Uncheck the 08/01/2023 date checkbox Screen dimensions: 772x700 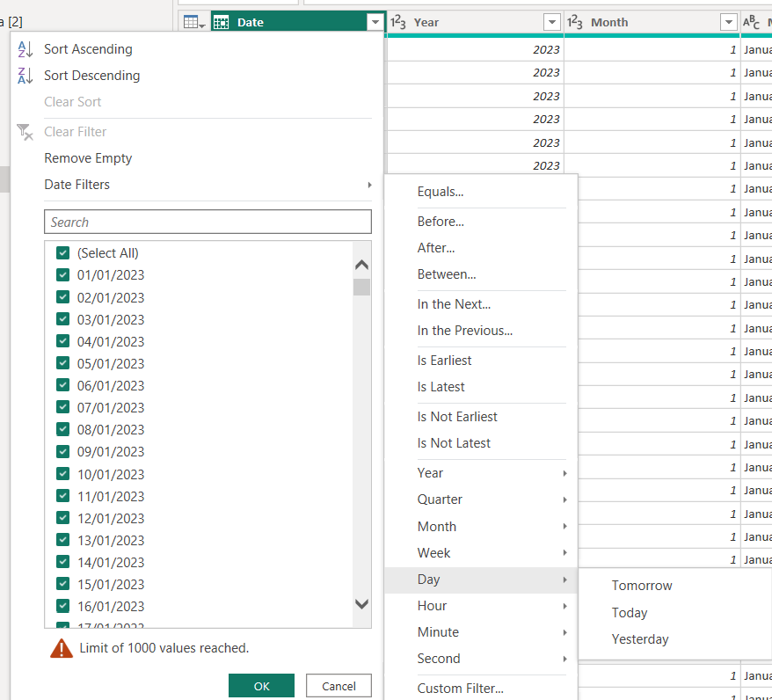63,429
